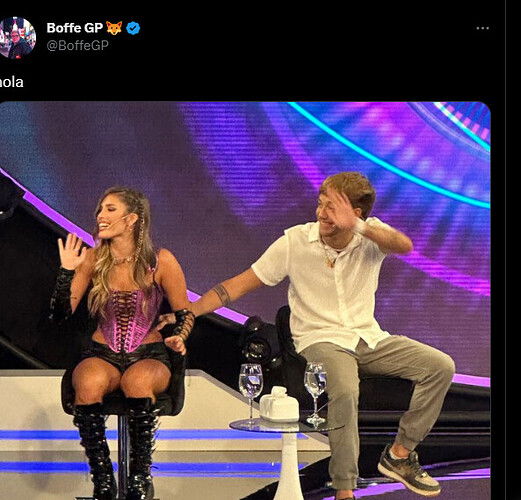The width and height of the screenshot is (521, 500).
Task: Click the white pedestal table base
Action: pyautogui.click(x=288, y=465)
